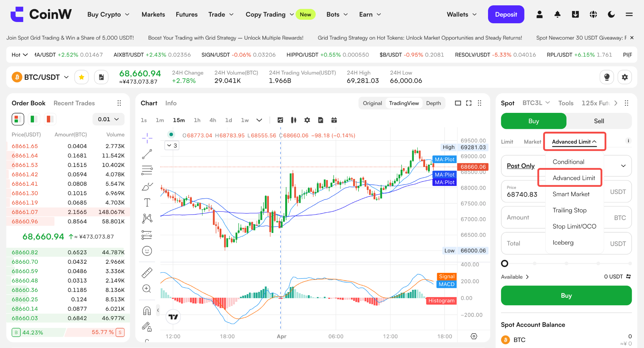Show only buy orders in order book

pos(34,119)
